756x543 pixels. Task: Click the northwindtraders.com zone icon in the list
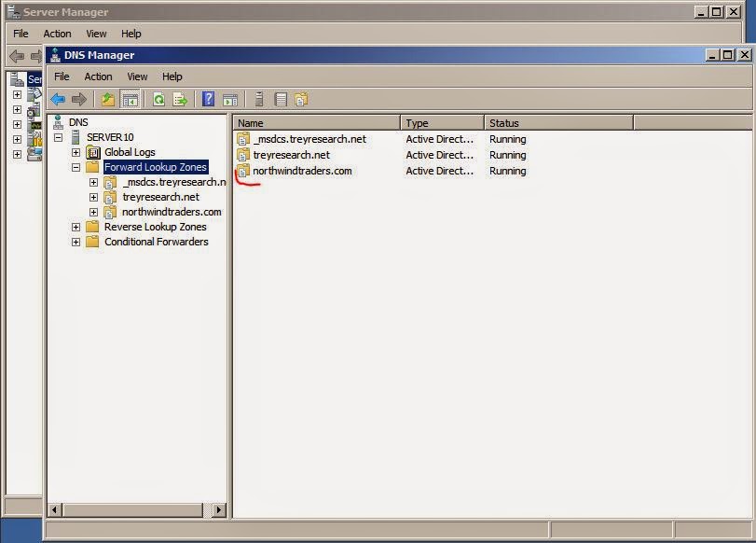pos(243,171)
